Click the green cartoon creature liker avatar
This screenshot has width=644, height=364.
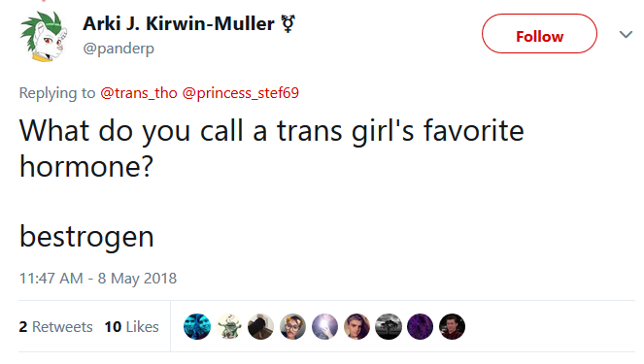(x=229, y=327)
